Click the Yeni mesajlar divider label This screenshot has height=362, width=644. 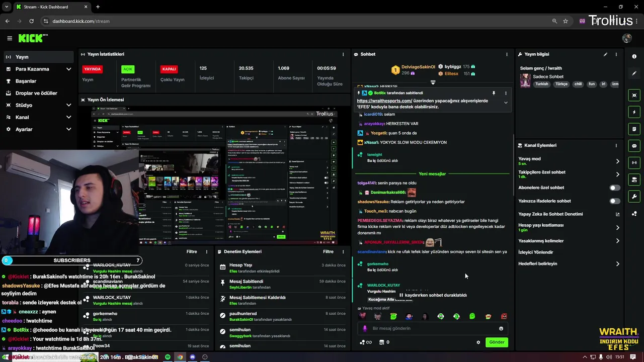(432, 174)
